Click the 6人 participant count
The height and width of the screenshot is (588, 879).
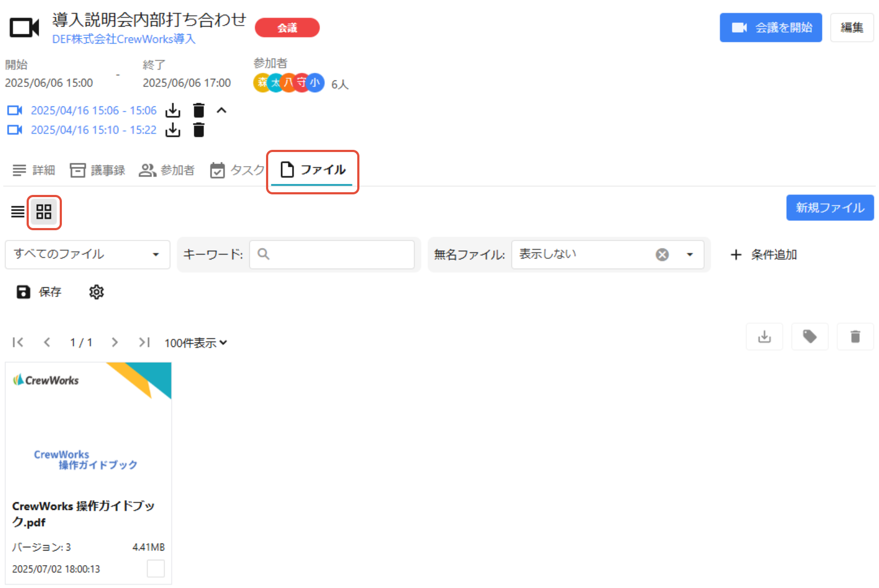(340, 84)
